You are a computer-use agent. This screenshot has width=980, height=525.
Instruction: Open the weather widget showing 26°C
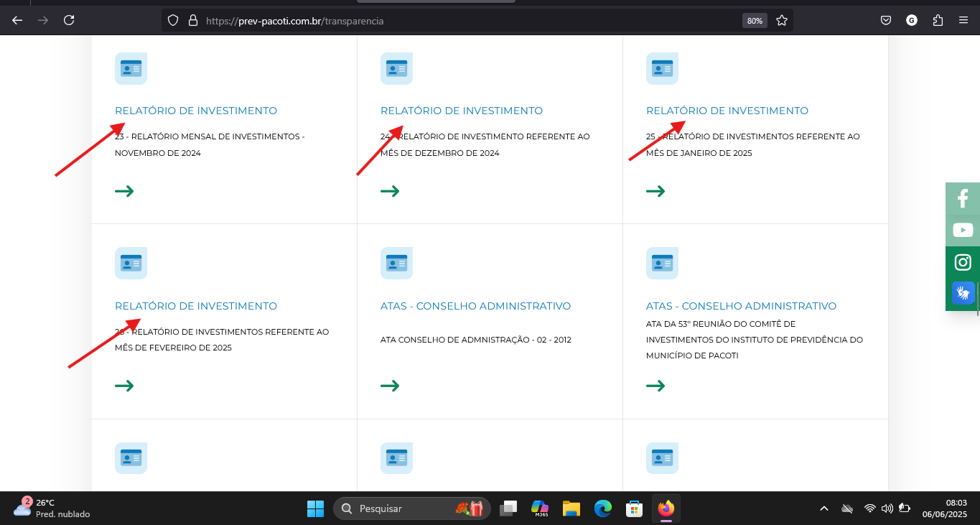point(52,508)
